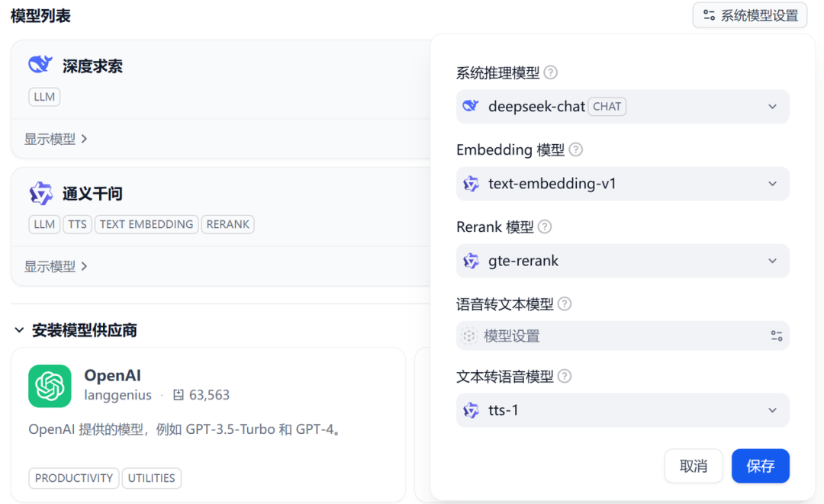The width and height of the screenshot is (824, 504).
Task: Click the 通义千问 provider name
Action: coord(92,194)
